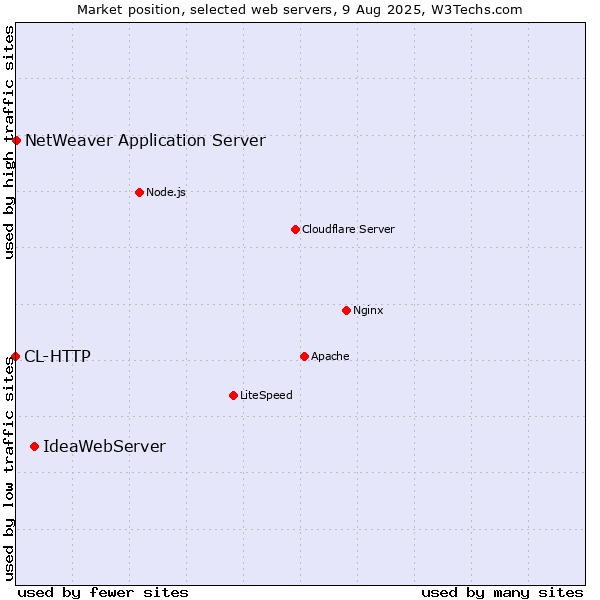Screen dimensions: 600x600
Task: Click the 'used by high traffic sites' axis label
Action: (8, 142)
